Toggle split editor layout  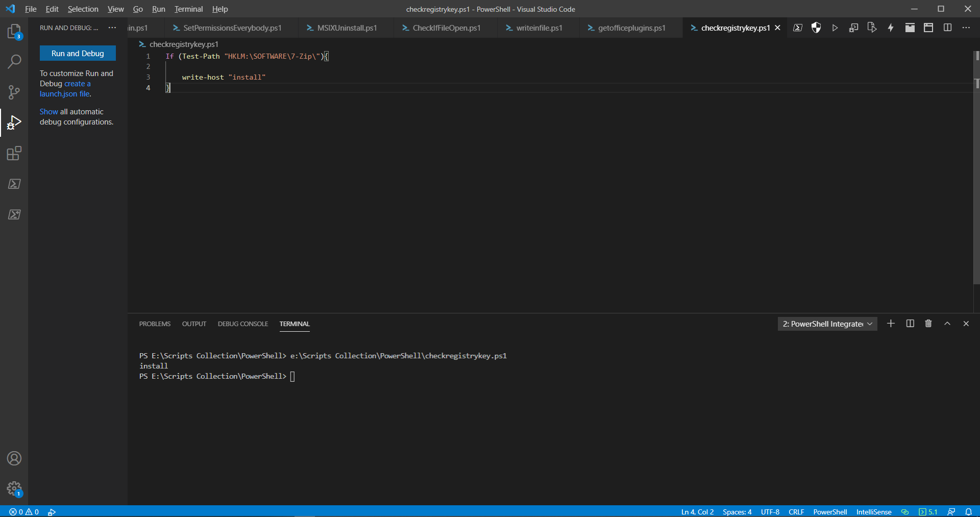947,28
